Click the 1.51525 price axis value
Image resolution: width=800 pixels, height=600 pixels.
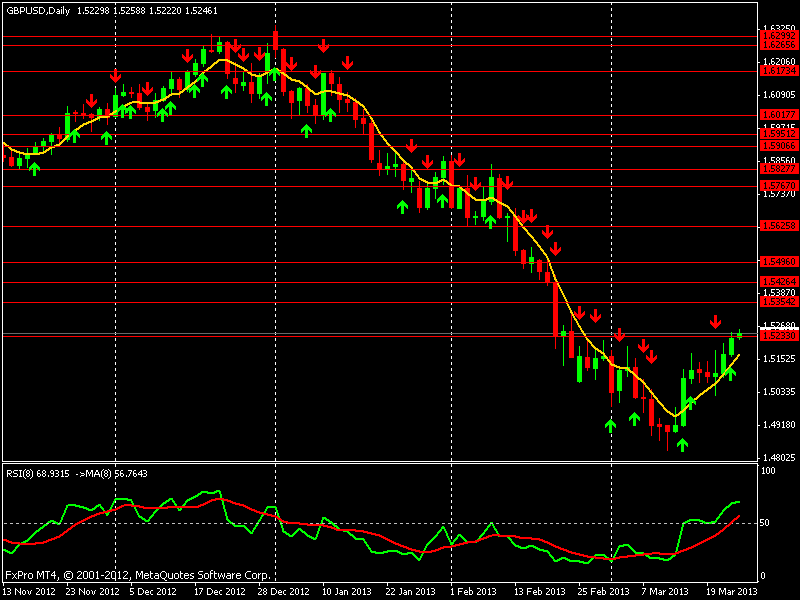click(x=779, y=359)
